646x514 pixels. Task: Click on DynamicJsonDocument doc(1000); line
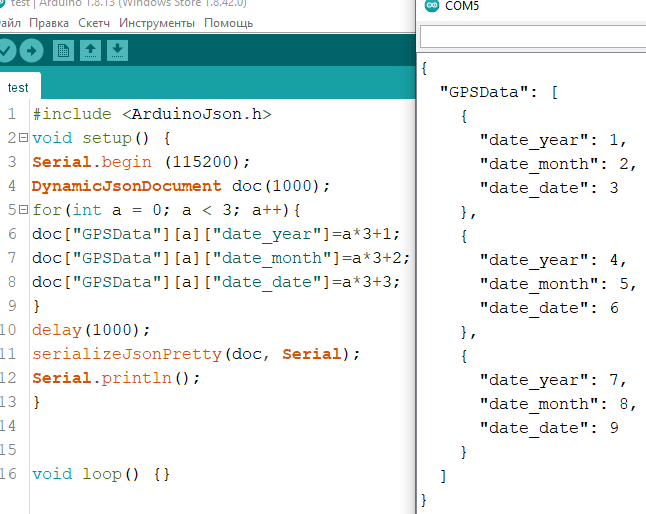click(181, 186)
